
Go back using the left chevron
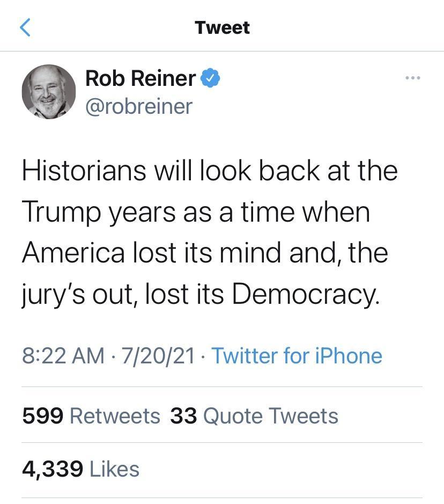[x=25, y=27]
